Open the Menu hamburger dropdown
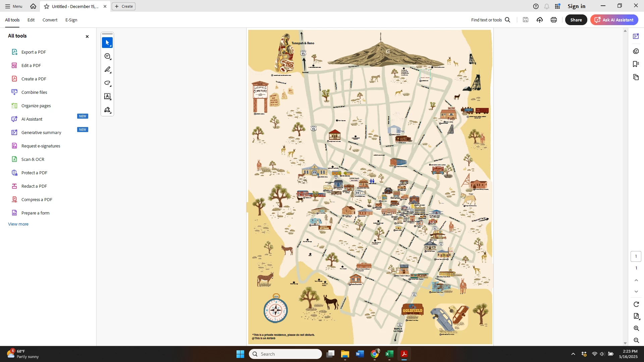This screenshot has width=644, height=362. (13, 6)
